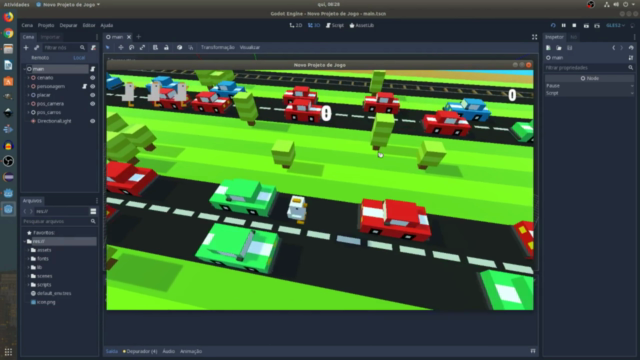The height and width of the screenshot is (360, 640).
Task: Load resource folder icon in Inspector
Action: [x=559, y=48]
